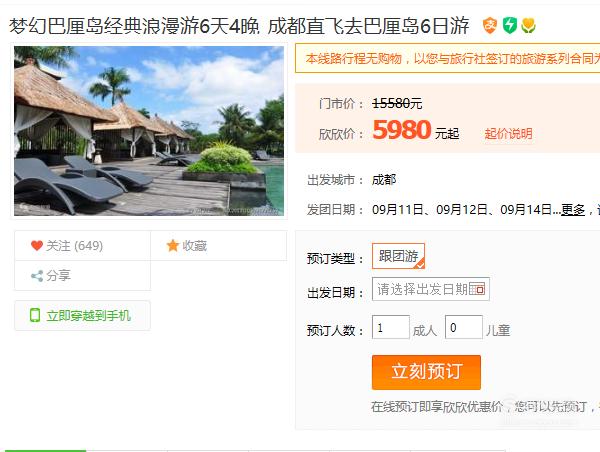Screen dimensions: 600x452
Task: Click the 立即穿越到手机 button
Action: (82, 315)
